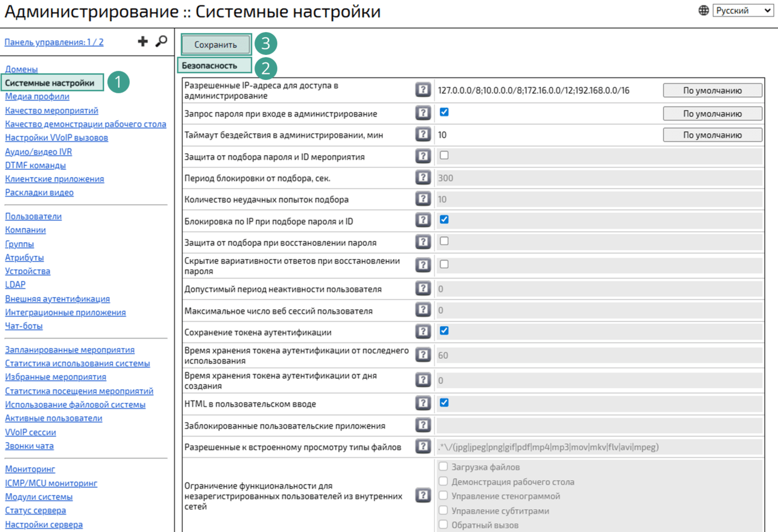Open help icon for Период блокировки от подбора
778x532 pixels.
pos(423,177)
